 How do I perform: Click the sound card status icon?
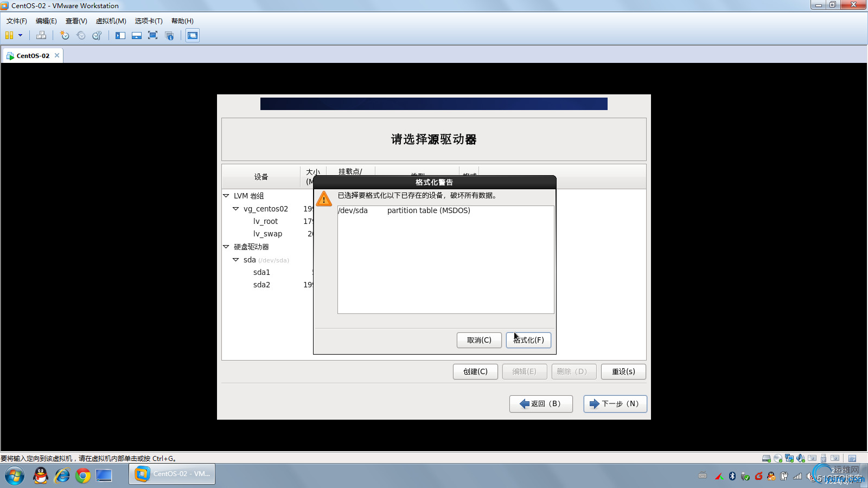pos(801,458)
